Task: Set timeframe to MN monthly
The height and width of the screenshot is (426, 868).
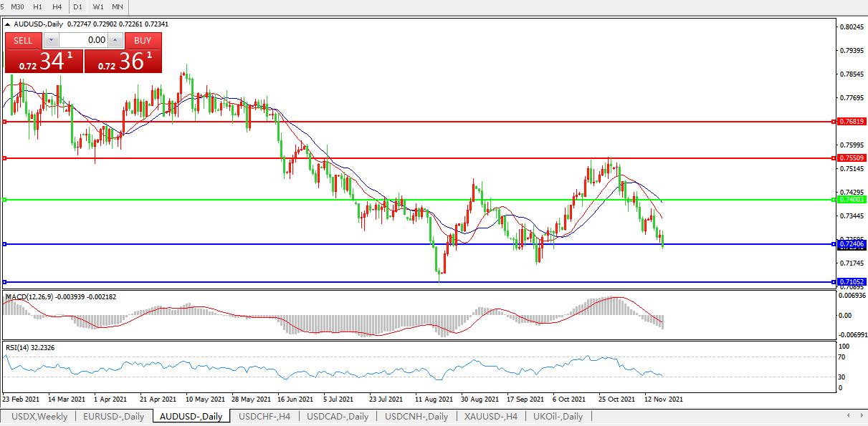Action: click(117, 6)
